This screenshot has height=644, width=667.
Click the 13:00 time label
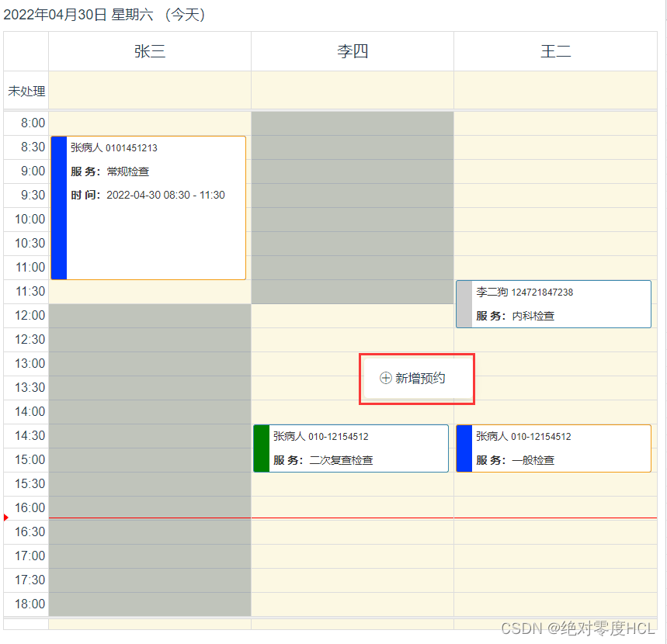(x=30, y=363)
